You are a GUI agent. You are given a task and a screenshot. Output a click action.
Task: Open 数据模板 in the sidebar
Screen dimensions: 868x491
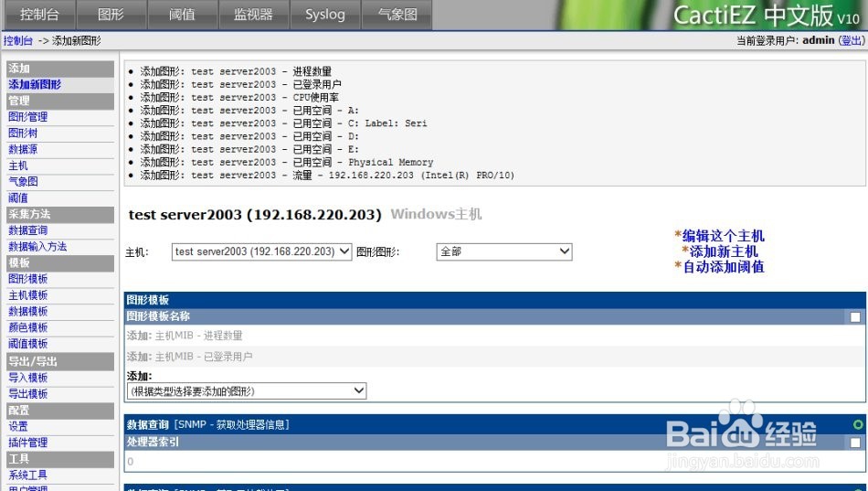tap(27, 312)
